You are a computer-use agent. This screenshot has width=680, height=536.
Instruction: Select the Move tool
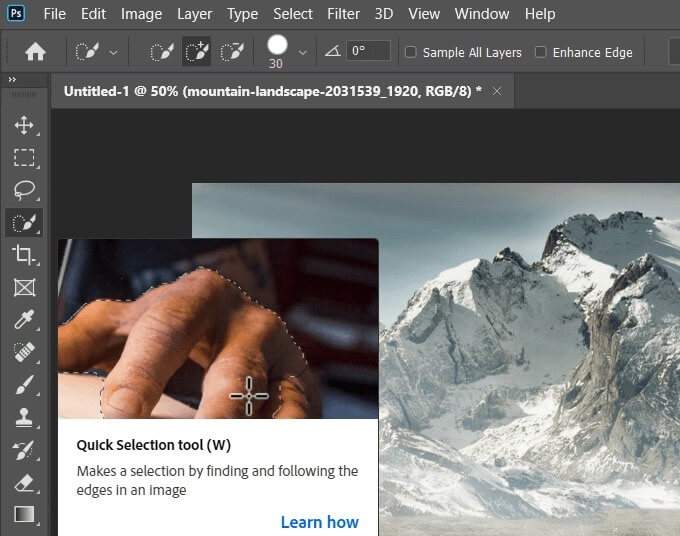24,125
